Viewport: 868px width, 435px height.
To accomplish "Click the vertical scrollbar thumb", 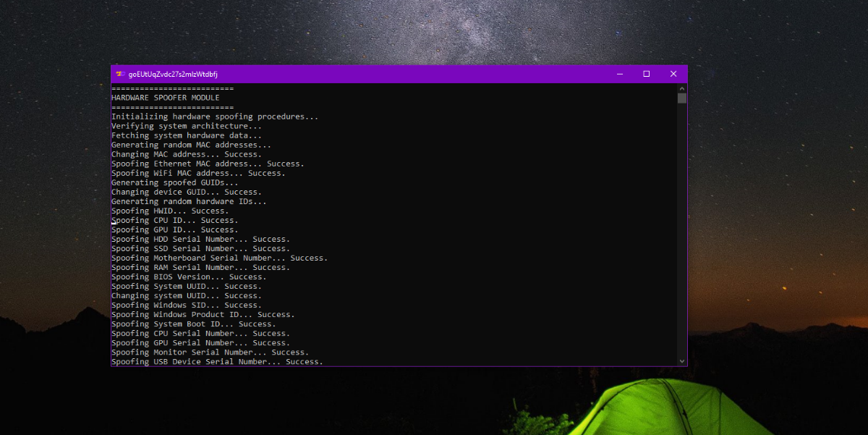I will (x=681, y=98).
